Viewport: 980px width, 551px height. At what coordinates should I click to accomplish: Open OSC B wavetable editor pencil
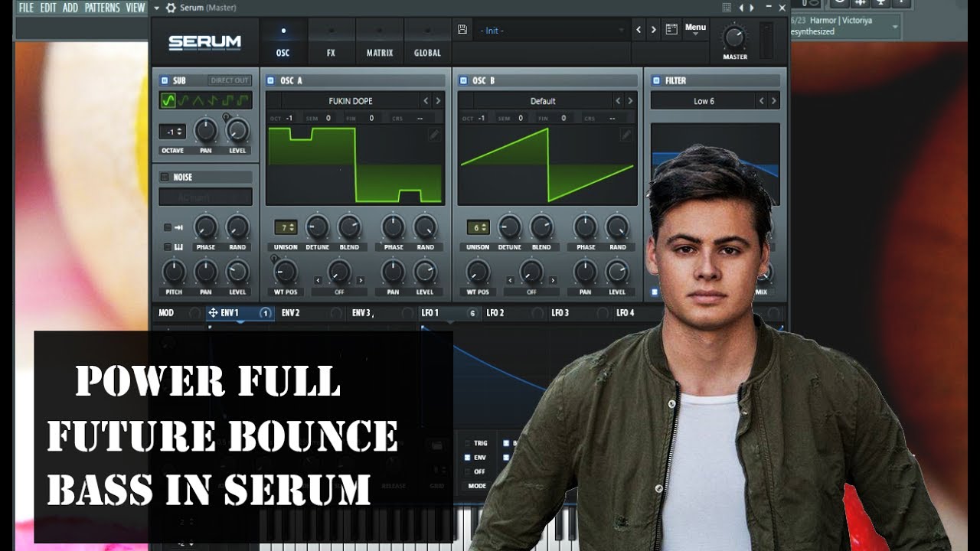626,135
